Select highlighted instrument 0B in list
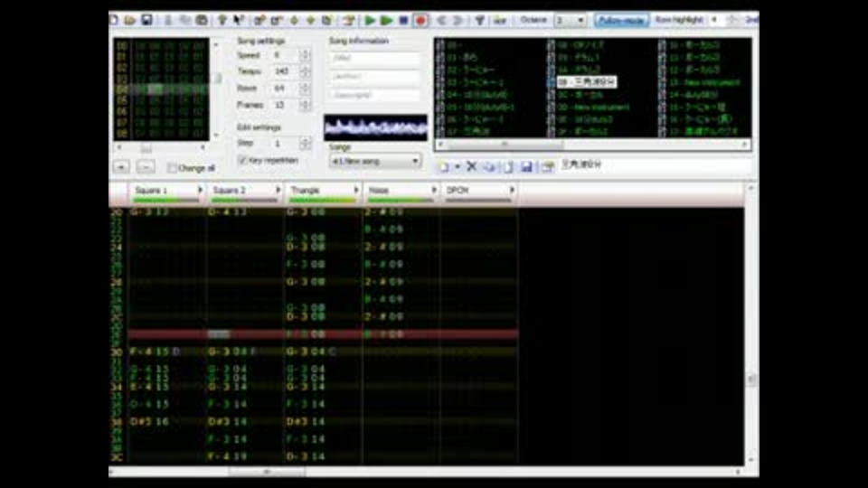868x488 pixels. tap(586, 82)
